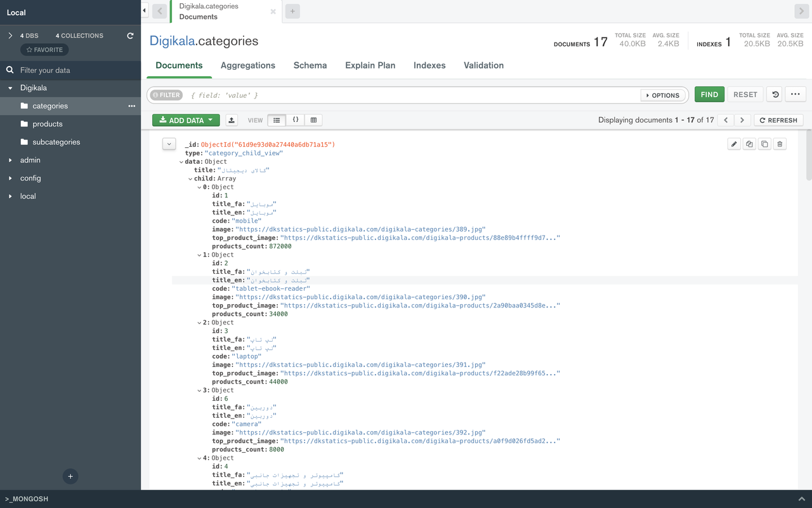Collapse the data object field

[x=182, y=162]
